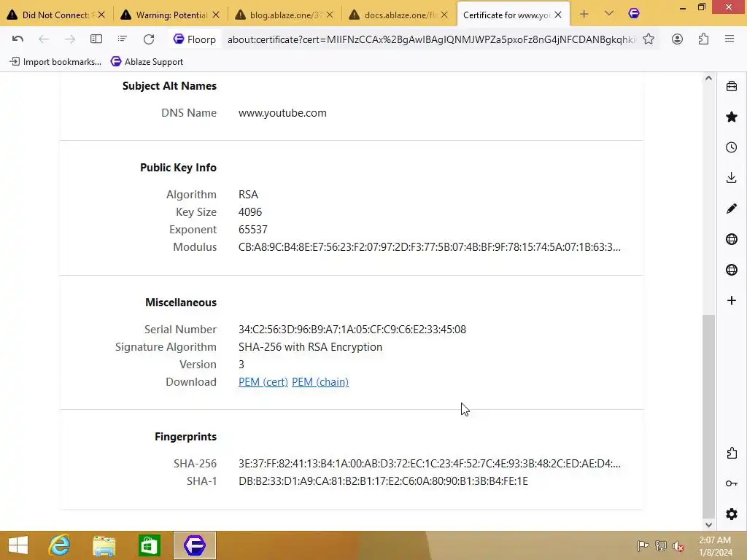Screen dimensions: 747x560
Task: Click SHA-256 with RSA Encryption text
Action: [310, 347]
